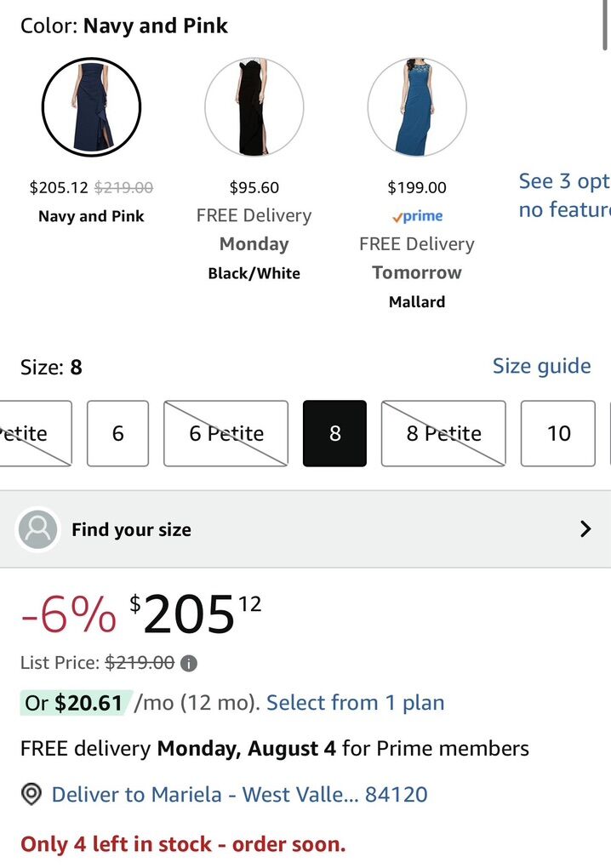
Task: Change delivery address for Mariela
Action: [239, 795]
